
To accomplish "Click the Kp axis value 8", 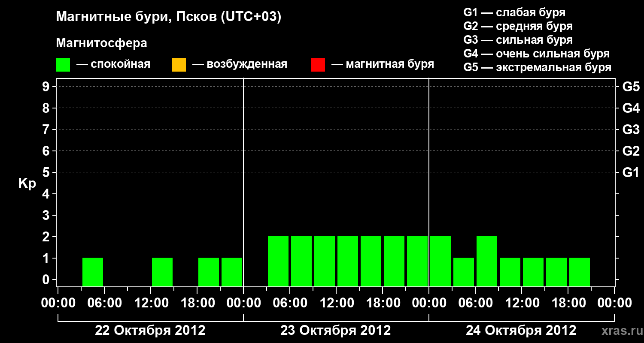I will 47,108.
